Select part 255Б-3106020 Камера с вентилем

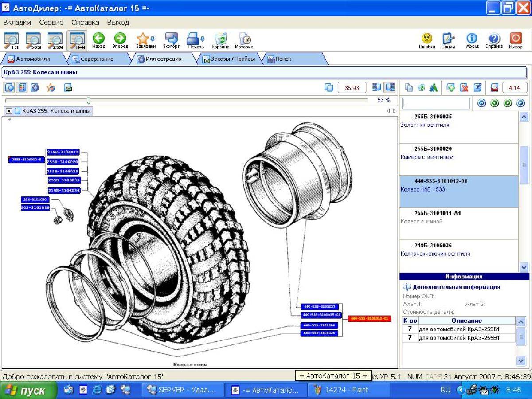[x=458, y=160]
